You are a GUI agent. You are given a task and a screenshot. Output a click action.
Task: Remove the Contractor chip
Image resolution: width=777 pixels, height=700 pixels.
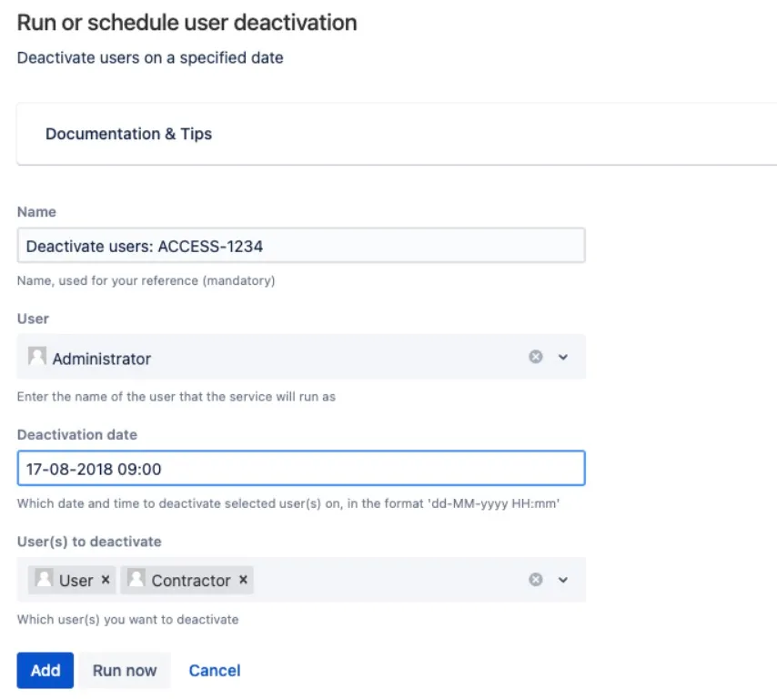coord(243,580)
